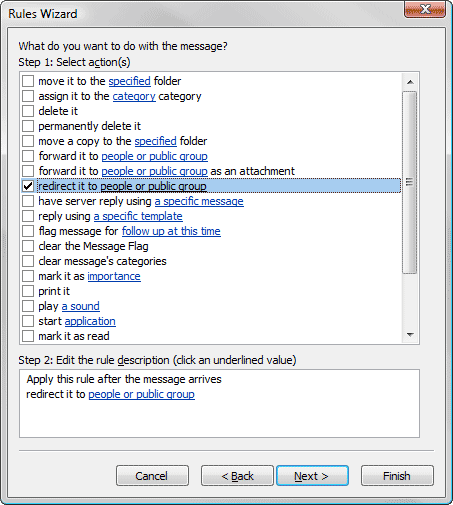Enable 'forward it to people or public group as an attachment' checkbox
Screen dimensions: 453x505
[x=28, y=171]
